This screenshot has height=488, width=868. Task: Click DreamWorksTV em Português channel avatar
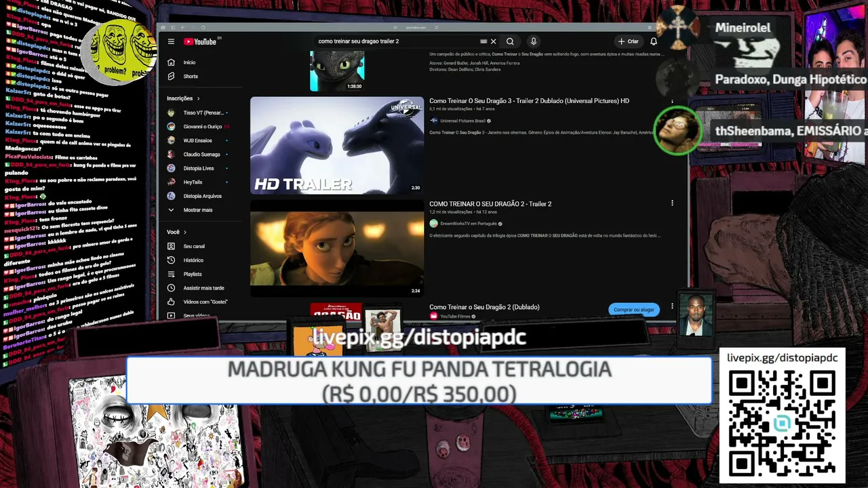(433, 224)
